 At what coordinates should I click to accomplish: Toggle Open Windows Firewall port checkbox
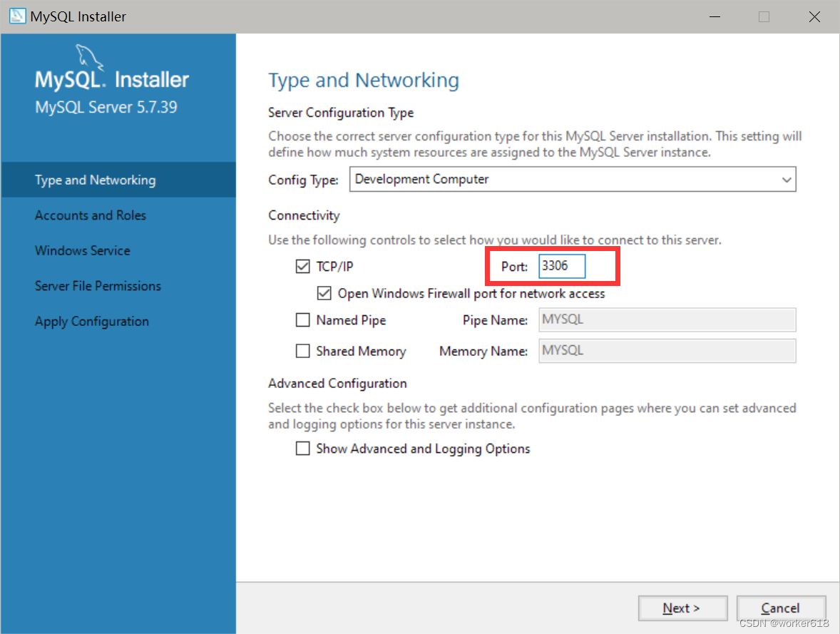point(324,293)
